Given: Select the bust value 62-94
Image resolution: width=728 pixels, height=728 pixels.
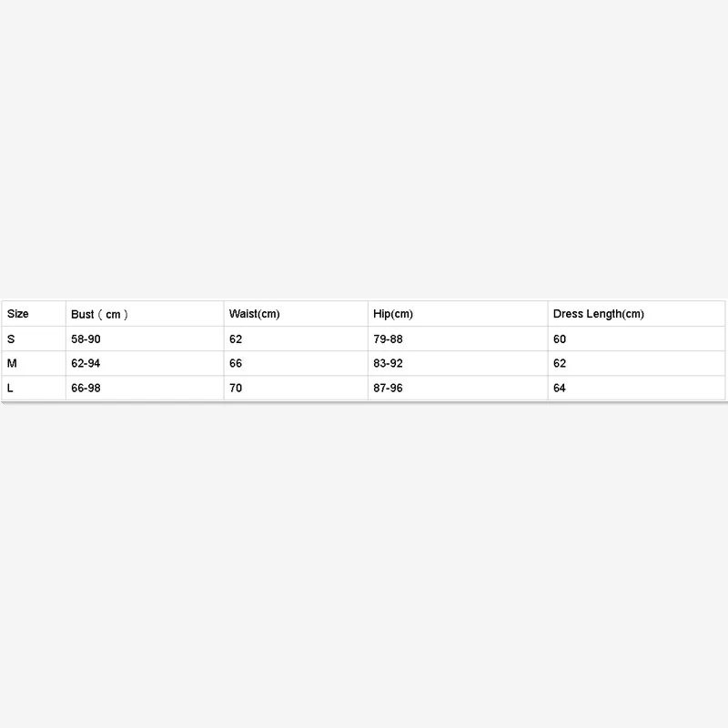Looking at the screenshot, I should coord(145,363).
